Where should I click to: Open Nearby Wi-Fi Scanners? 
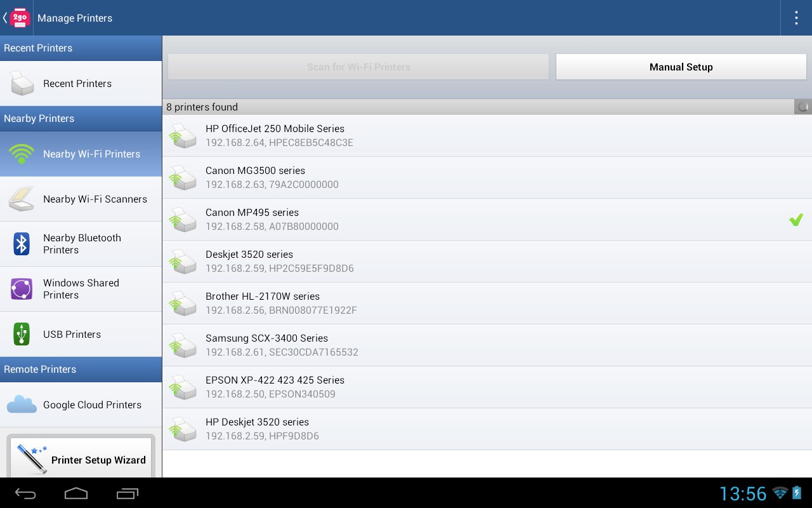pos(81,199)
